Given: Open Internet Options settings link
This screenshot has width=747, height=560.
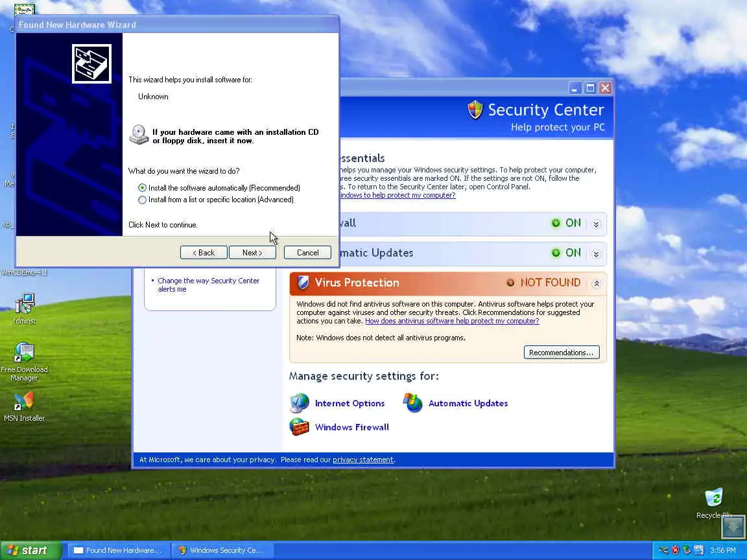Looking at the screenshot, I should coord(350,403).
